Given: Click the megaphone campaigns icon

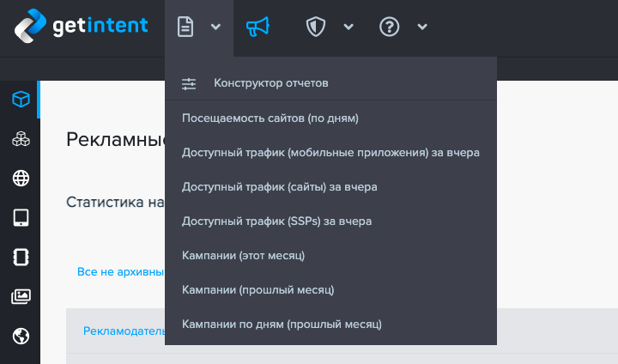Looking at the screenshot, I should [257, 27].
